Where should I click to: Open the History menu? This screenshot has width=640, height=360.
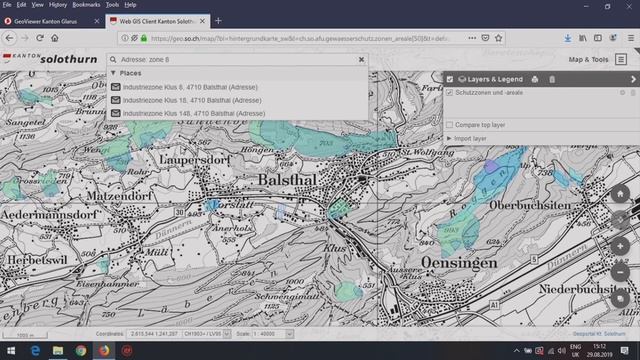pyautogui.click(x=58, y=5)
